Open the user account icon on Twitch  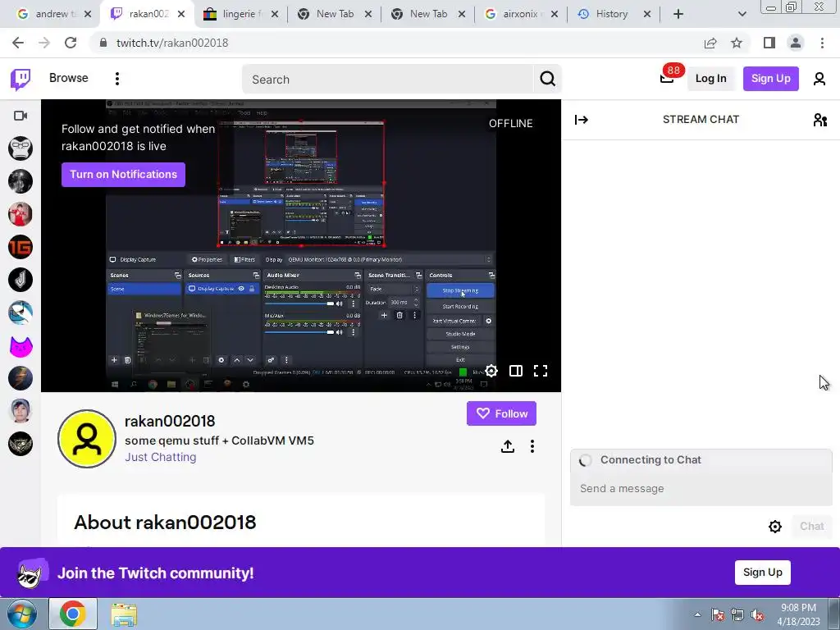[819, 79]
